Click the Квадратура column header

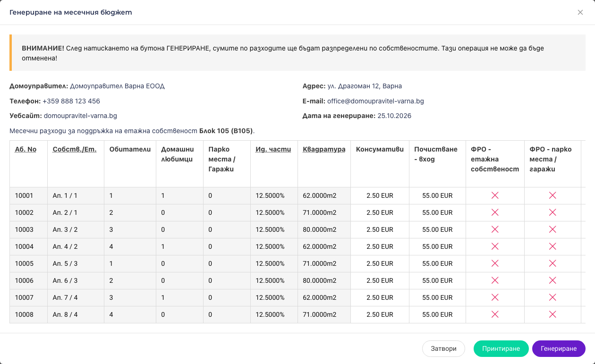324,149
